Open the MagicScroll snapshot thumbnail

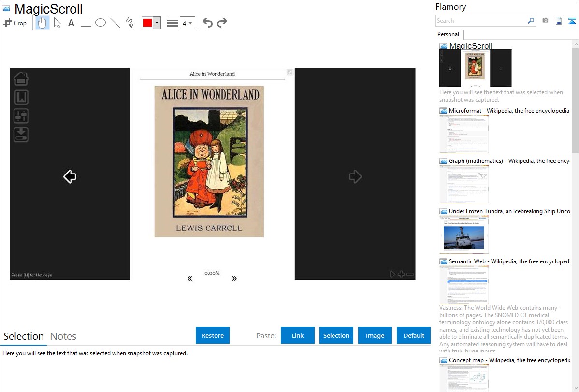(x=475, y=68)
